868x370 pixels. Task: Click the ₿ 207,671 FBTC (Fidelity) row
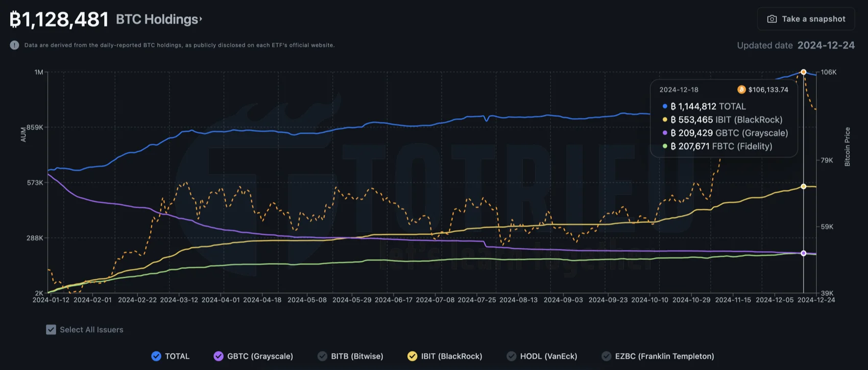(717, 146)
